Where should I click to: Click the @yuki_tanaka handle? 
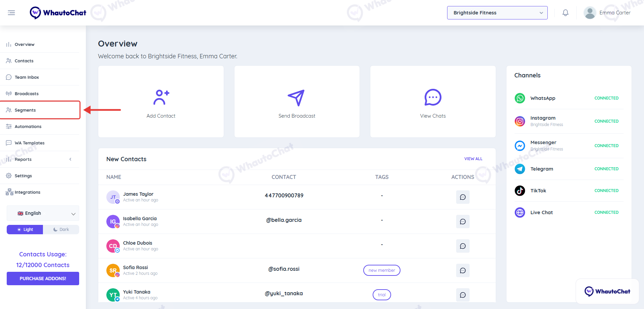click(x=284, y=293)
